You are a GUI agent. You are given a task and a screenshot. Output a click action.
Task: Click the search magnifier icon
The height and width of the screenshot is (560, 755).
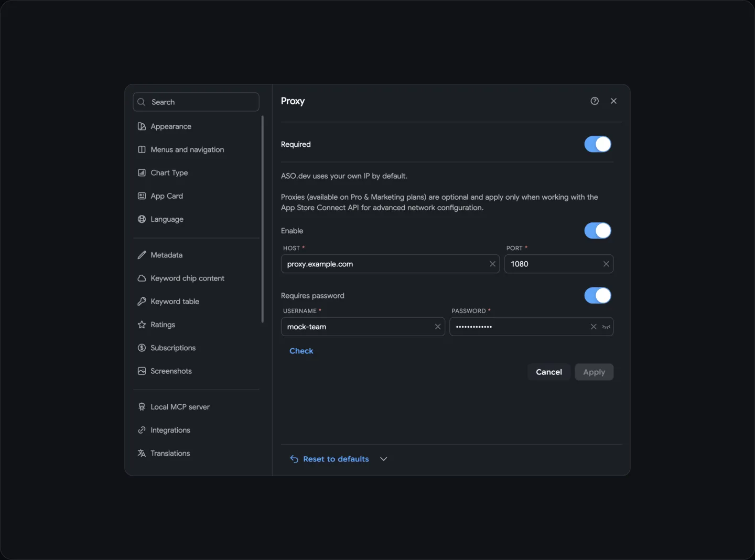(142, 102)
